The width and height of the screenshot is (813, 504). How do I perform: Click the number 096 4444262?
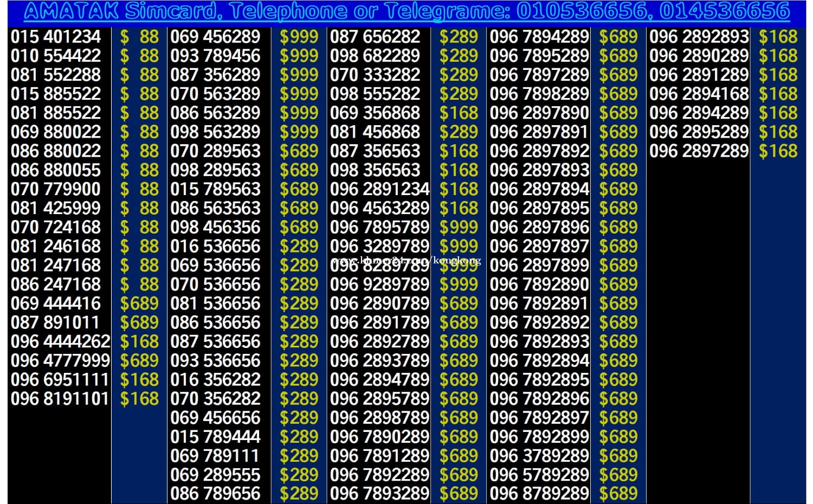(x=60, y=341)
